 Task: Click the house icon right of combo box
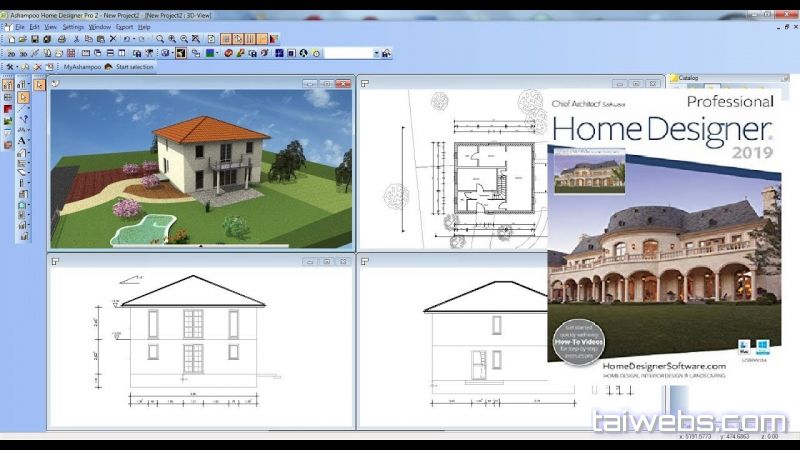pyautogui.click(x=386, y=53)
